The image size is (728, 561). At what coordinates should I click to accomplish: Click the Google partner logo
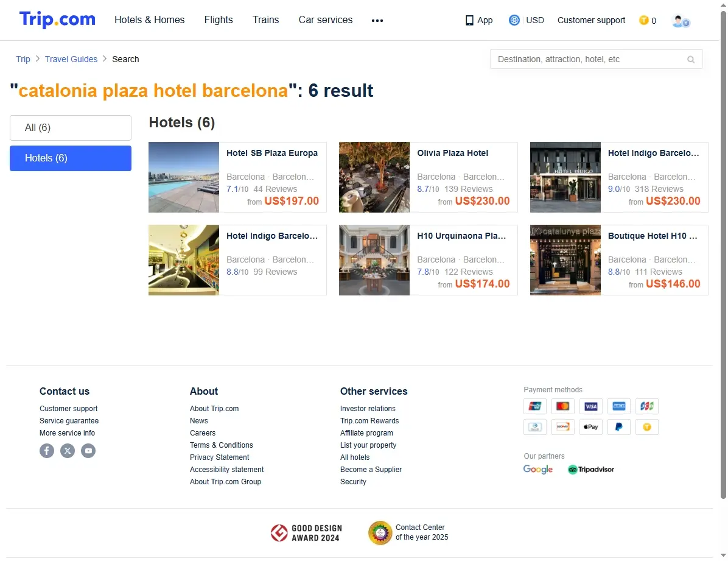click(x=538, y=470)
